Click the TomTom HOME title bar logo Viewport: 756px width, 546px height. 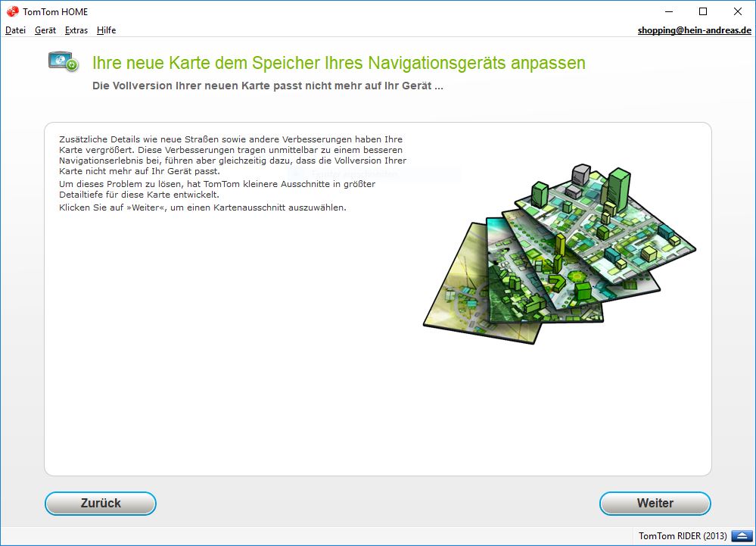click(12, 11)
